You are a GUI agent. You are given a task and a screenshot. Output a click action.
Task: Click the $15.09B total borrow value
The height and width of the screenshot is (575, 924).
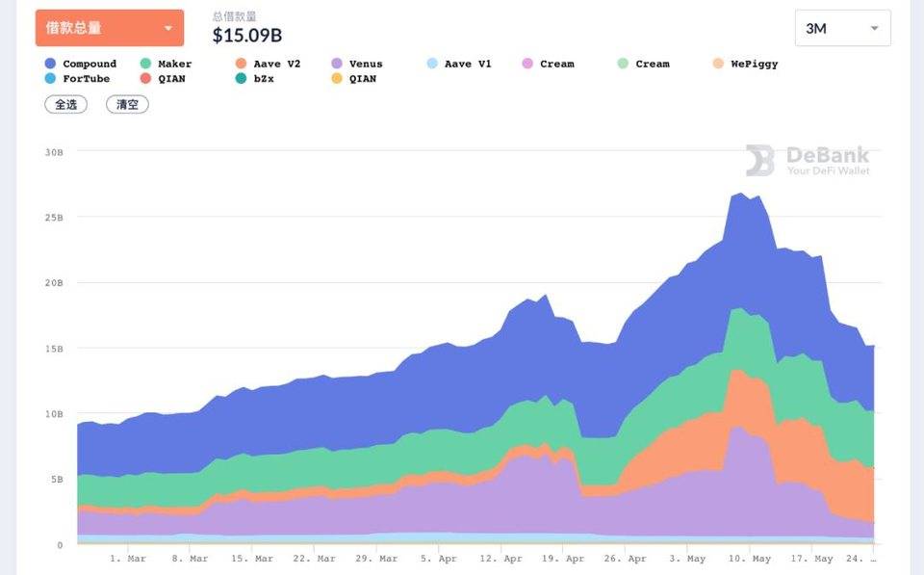point(247,36)
